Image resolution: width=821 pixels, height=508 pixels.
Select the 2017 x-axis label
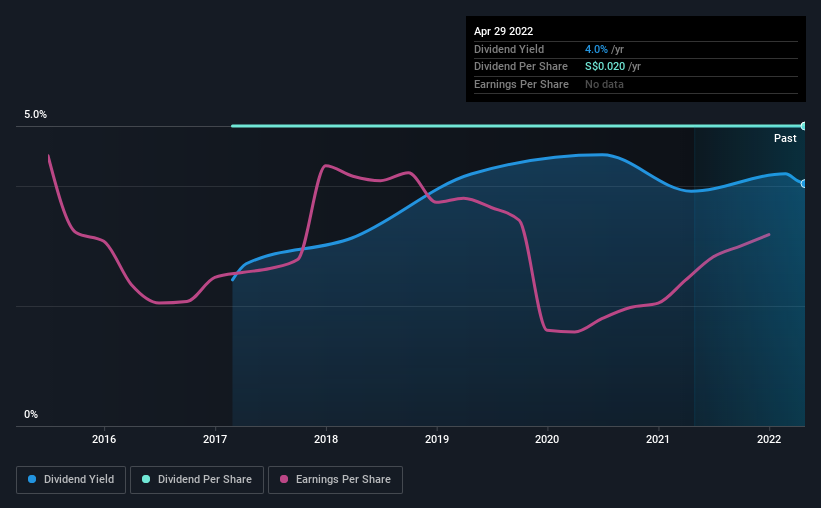(215, 439)
